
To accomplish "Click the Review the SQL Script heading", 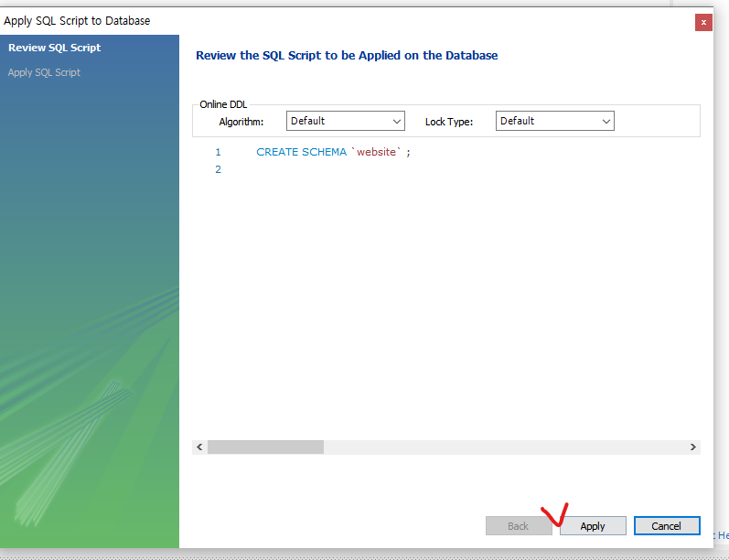I will [347, 55].
